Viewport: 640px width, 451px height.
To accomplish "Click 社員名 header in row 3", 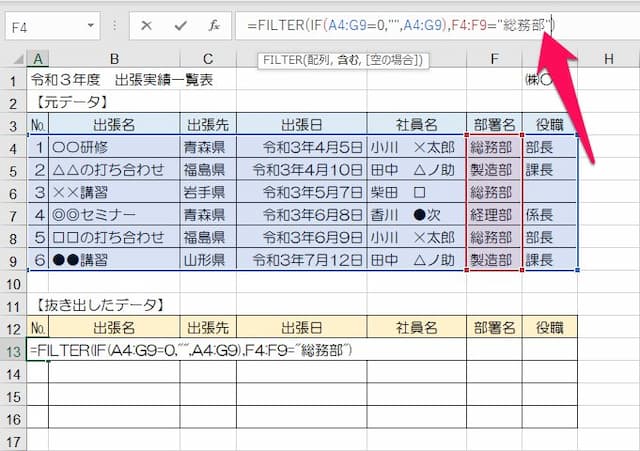I will [417, 125].
